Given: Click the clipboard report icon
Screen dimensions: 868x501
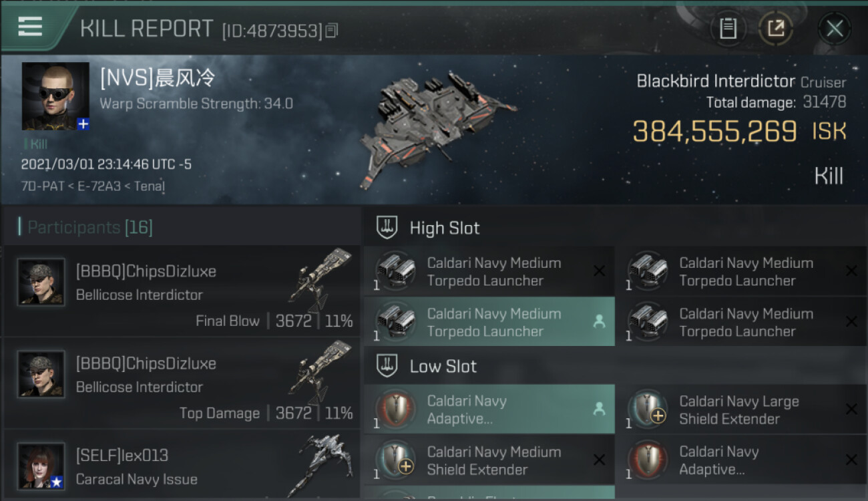Looking at the screenshot, I should tap(728, 28).
